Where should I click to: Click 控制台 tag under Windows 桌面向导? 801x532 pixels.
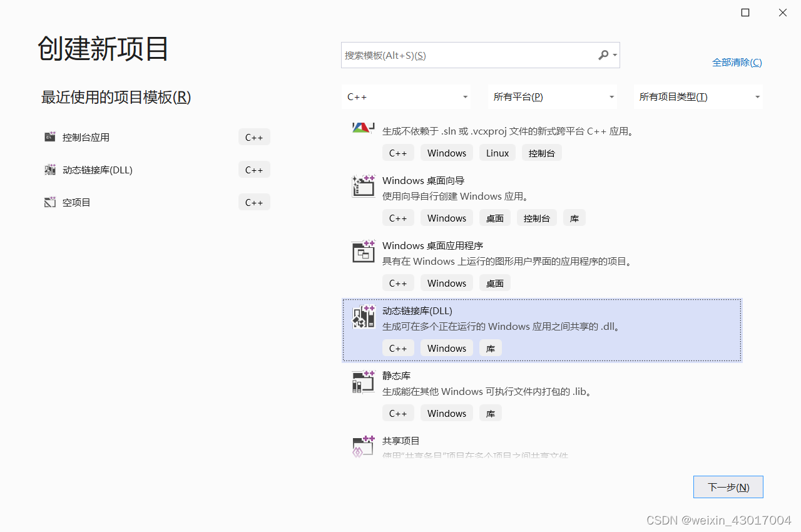537,218
